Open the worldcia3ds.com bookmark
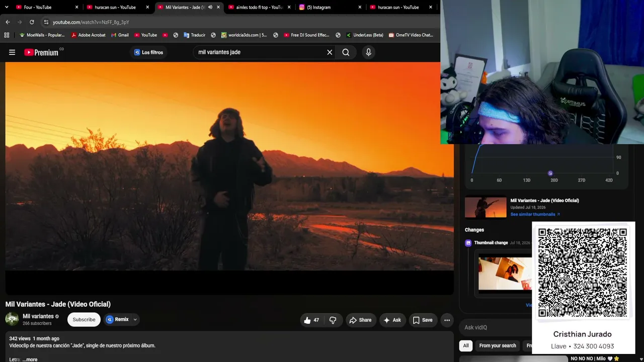 pos(244,35)
